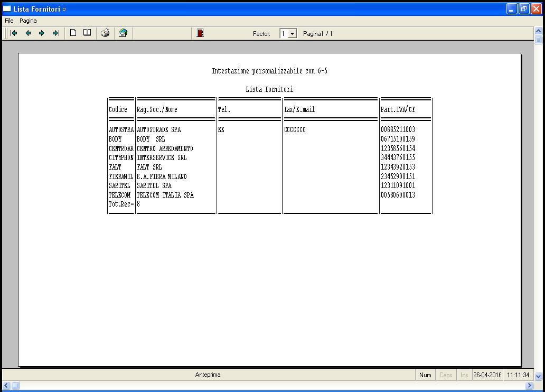This screenshot has width=545, height=392.
Task: Click the Pagina1 / 1 indicator
Action: click(318, 34)
